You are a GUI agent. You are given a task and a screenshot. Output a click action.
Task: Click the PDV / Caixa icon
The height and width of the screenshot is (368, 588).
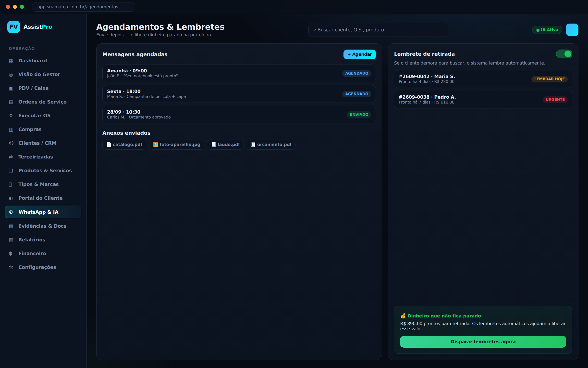11,88
